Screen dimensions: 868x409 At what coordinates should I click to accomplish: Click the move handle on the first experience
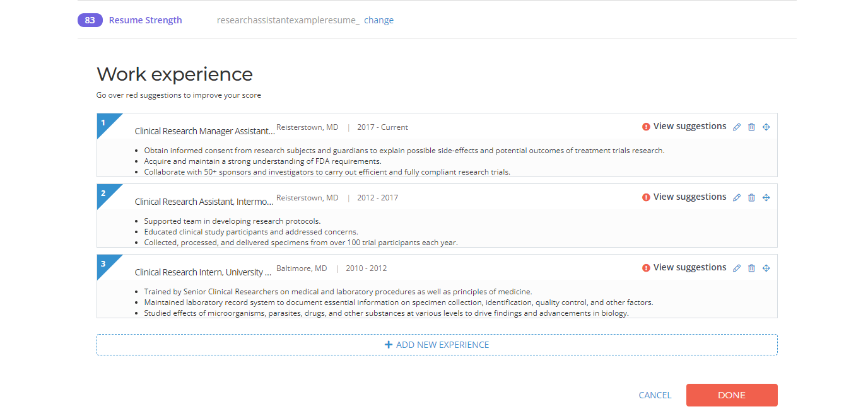coord(766,127)
